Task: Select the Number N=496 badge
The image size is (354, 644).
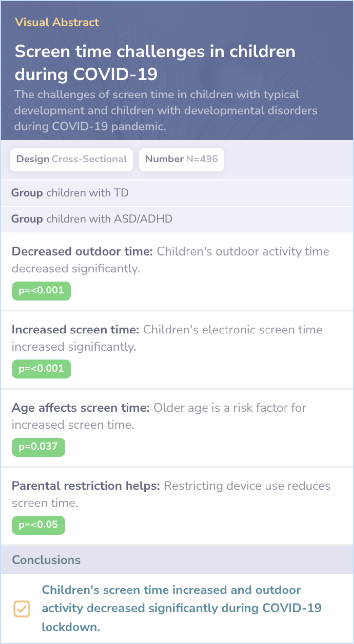Action: 182,160
